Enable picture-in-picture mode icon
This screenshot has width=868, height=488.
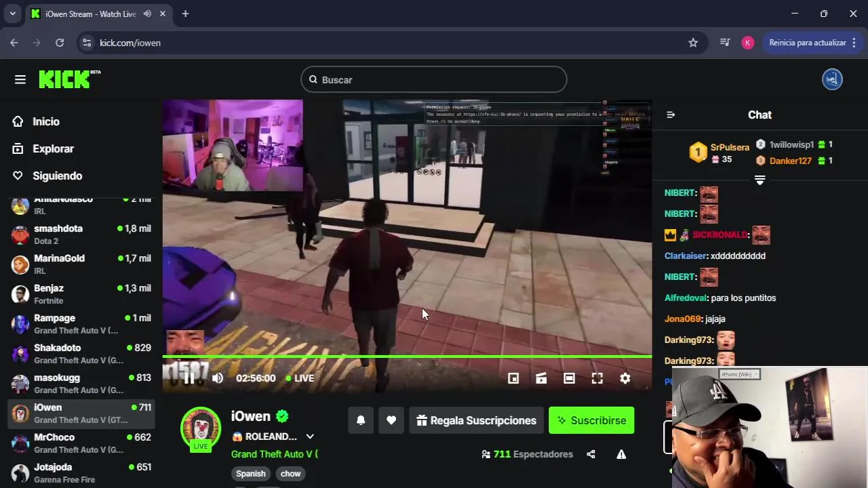pyautogui.click(x=513, y=378)
